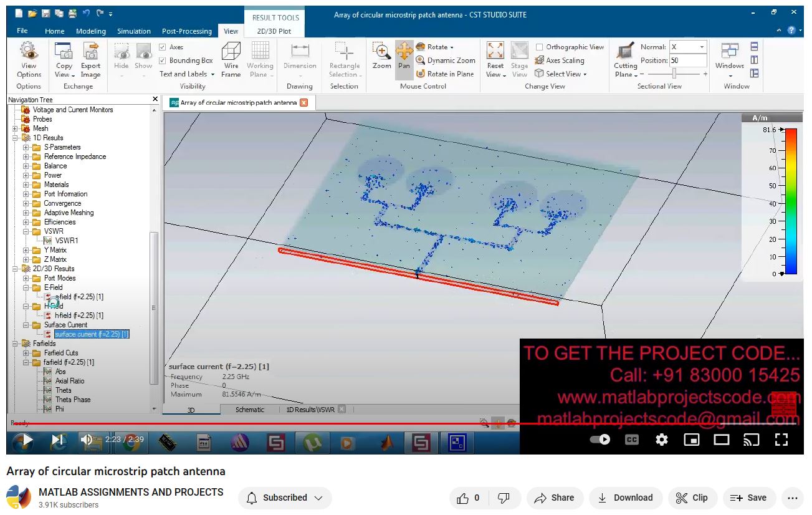Open YouTube player settings gear
This screenshot has height=515, width=812.
click(662, 440)
